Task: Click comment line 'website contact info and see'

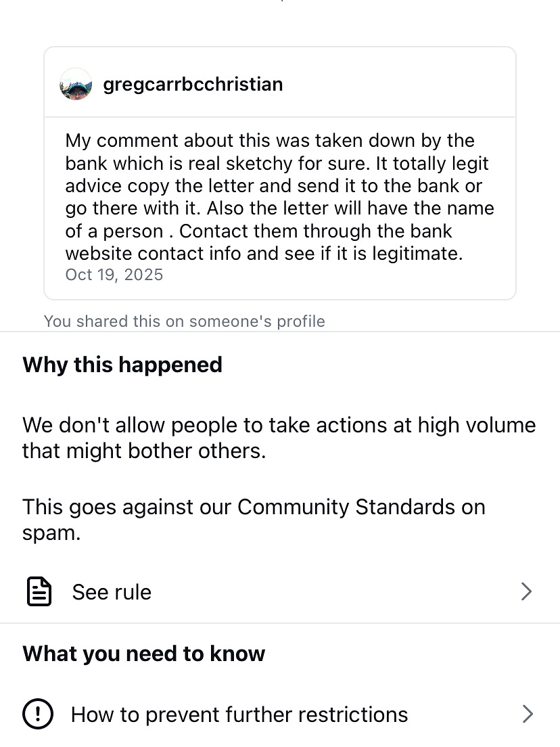Action: click(264, 254)
